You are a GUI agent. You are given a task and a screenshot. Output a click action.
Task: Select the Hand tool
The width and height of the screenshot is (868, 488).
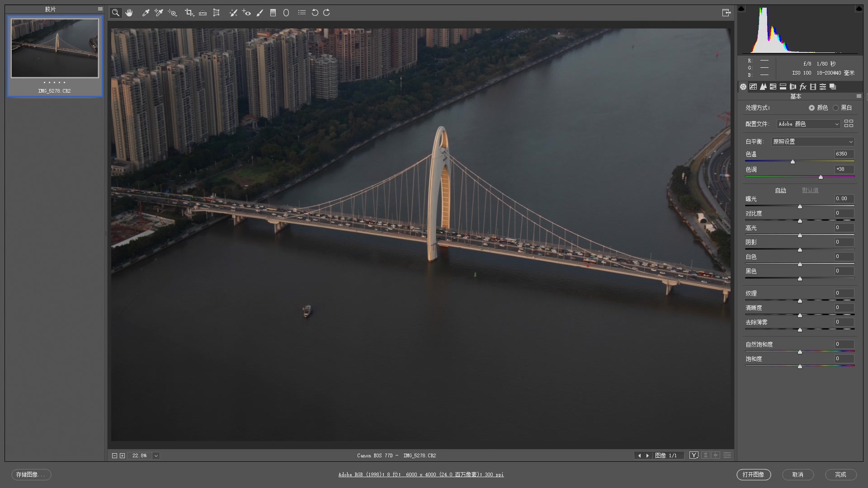click(x=129, y=13)
